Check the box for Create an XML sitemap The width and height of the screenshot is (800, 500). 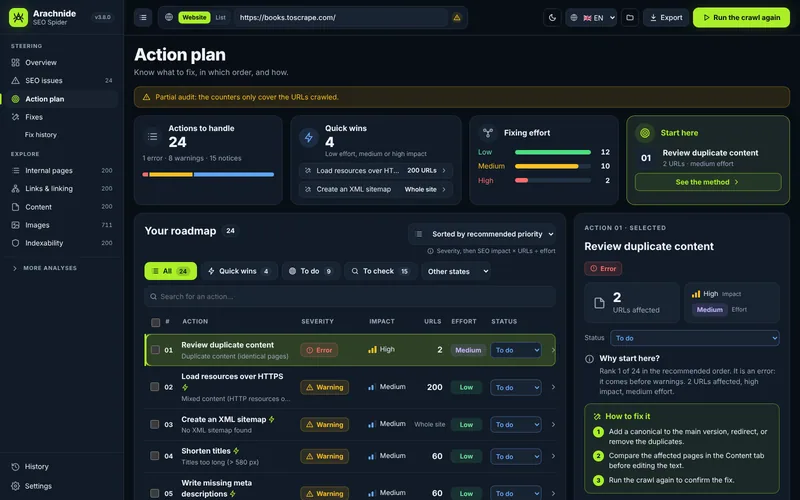[155, 424]
